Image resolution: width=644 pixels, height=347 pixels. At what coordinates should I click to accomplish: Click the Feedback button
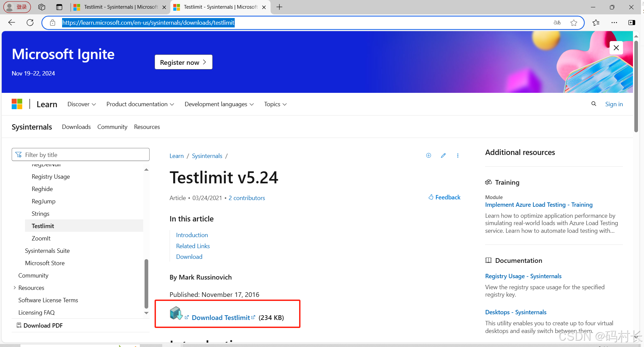[x=444, y=197]
